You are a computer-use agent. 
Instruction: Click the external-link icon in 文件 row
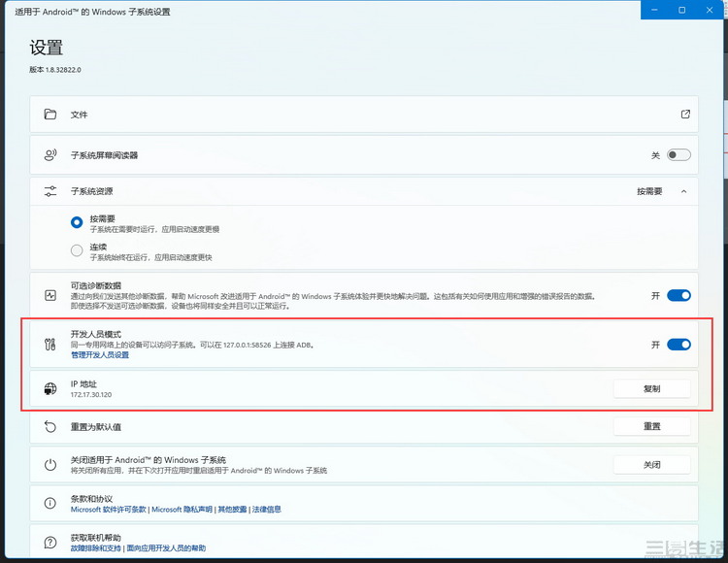[x=685, y=115]
